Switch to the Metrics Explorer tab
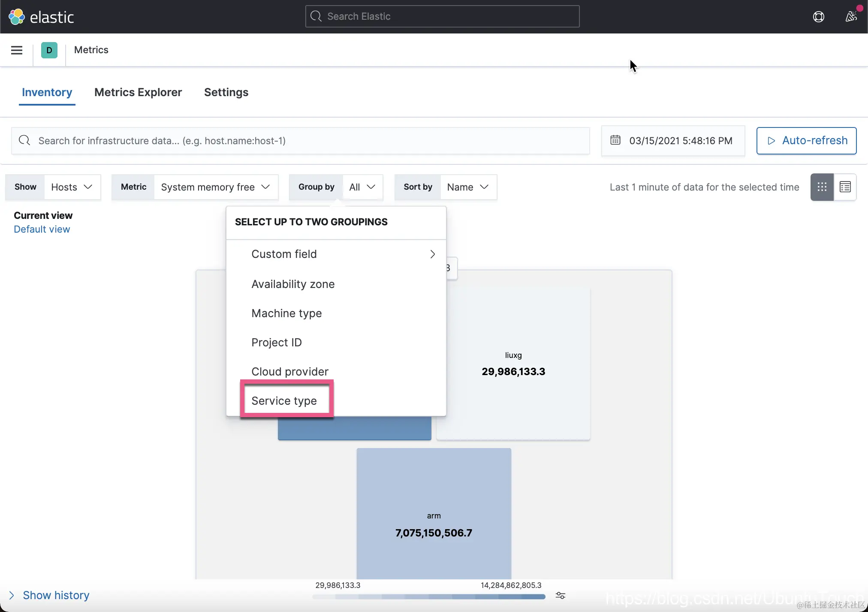This screenshot has height=612, width=868. tap(138, 92)
